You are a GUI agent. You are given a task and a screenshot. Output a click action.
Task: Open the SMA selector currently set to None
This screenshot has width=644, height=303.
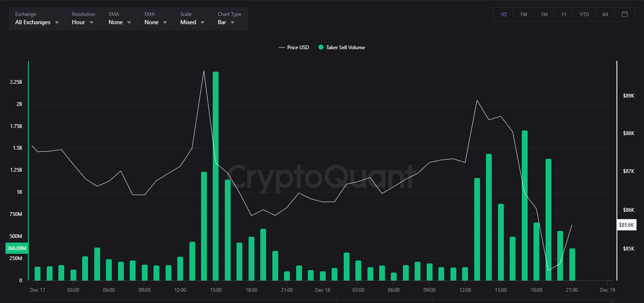pyautogui.click(x=118, y=22)
